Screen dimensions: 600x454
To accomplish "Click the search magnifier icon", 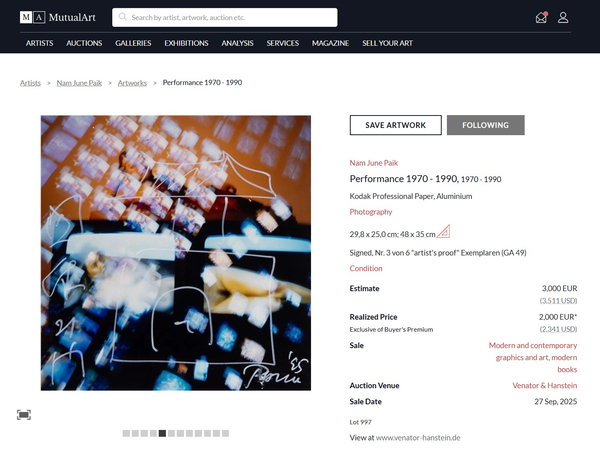I will [122, 17].
